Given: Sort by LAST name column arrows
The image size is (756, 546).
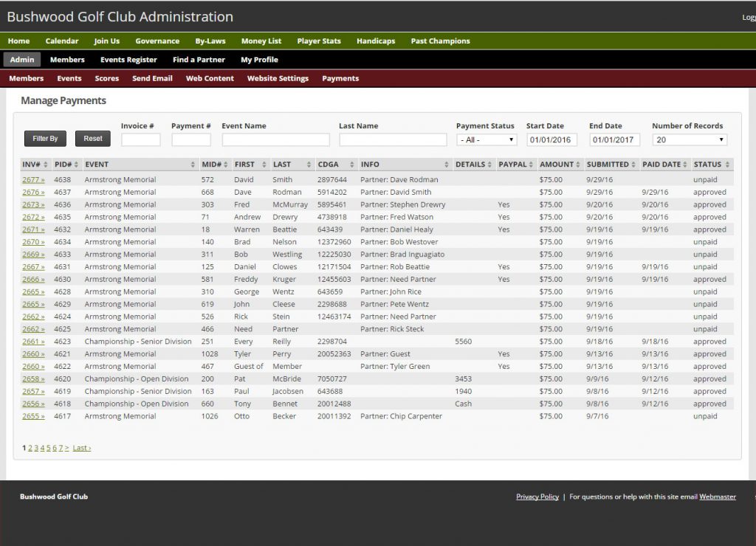Looking at the screenshot, I should [309, 165].
